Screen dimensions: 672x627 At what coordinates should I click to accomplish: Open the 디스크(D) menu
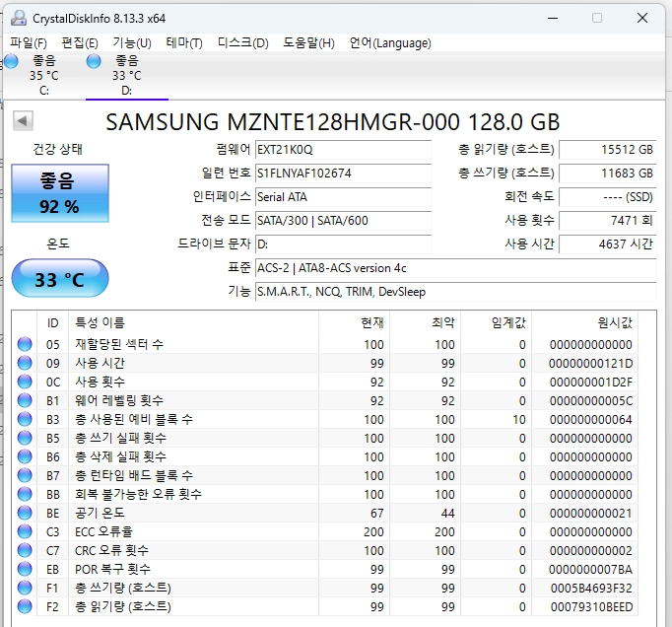243,43
